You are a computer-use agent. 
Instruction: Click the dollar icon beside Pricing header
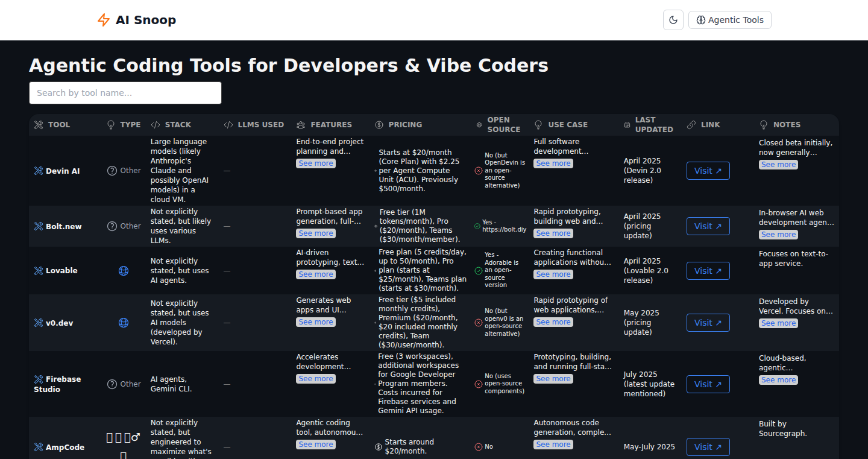coord(379,125)
